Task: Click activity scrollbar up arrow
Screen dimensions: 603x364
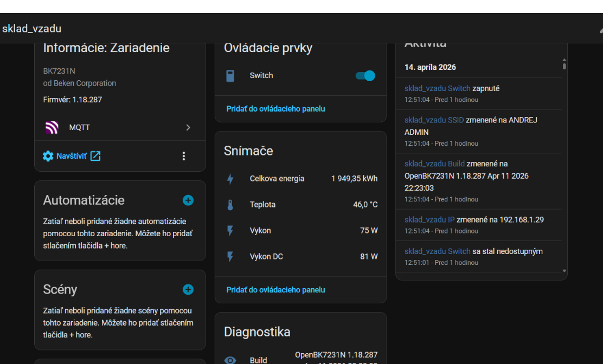Action: click(x=564, y=60)
